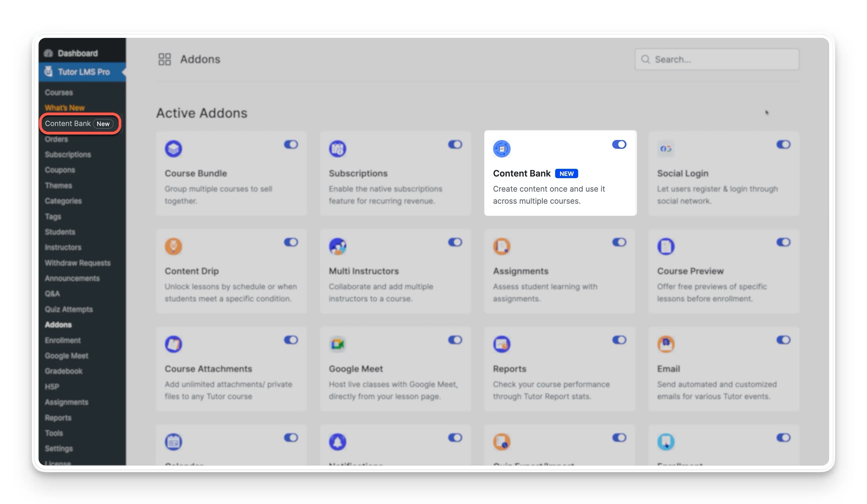Open Quiz Attempts in the sidebar
The image size is (867, 504).
tap(69, 309)
